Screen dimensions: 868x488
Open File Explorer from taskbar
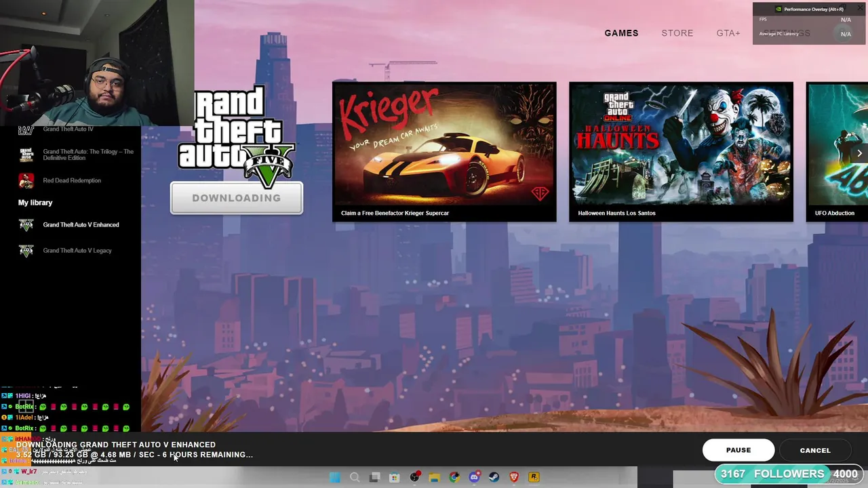(x=434, y=477)
